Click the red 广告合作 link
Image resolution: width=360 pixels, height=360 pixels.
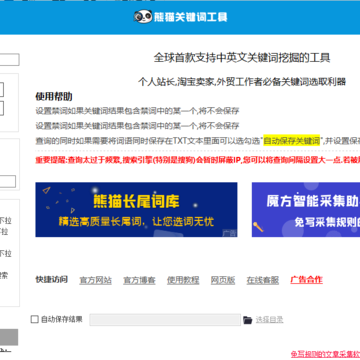coord(306,280)
